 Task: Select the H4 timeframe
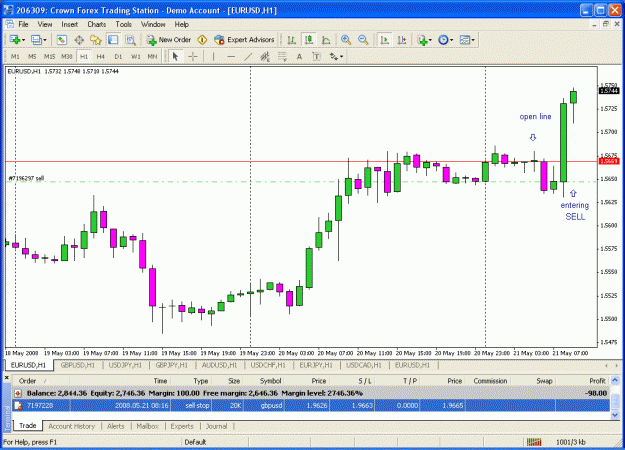tap(101, 57)
